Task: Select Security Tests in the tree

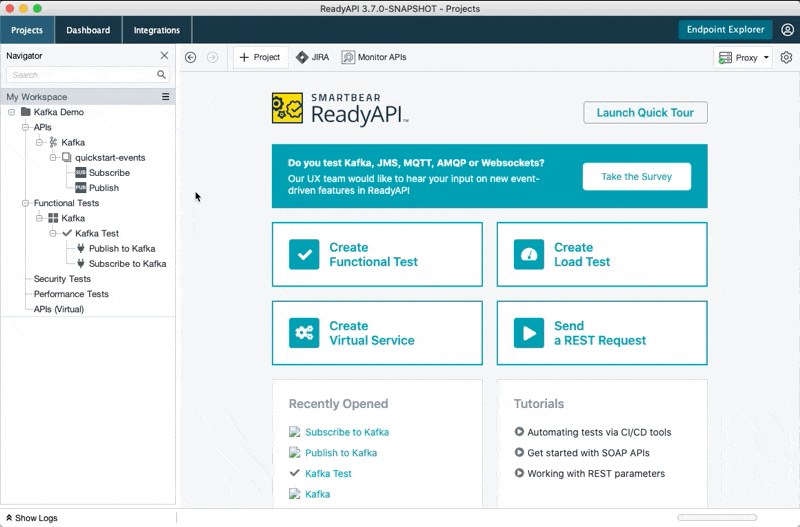Action: [62, 279]
